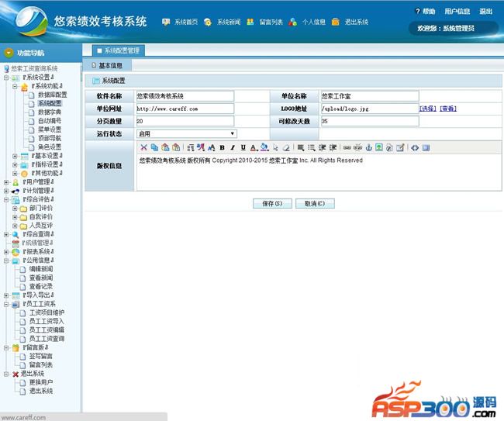The image size is (504, 421).
Task: Open 个人信息 in top navigation
Action: [313, 22]
